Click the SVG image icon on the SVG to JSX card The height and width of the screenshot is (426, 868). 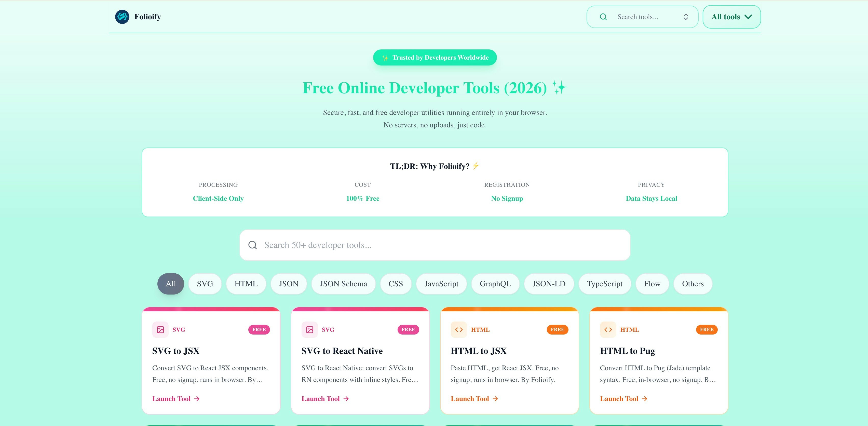point(160,330)
